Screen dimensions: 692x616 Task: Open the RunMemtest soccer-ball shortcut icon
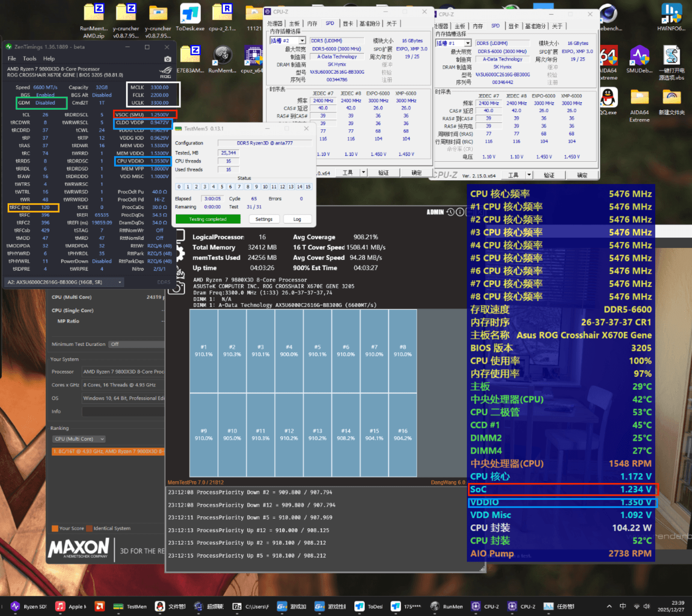(x=222, y=60)
